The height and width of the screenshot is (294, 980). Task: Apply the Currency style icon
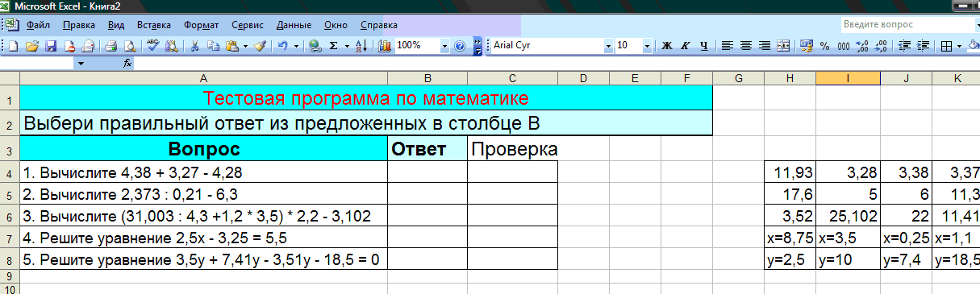pos(806,46)
